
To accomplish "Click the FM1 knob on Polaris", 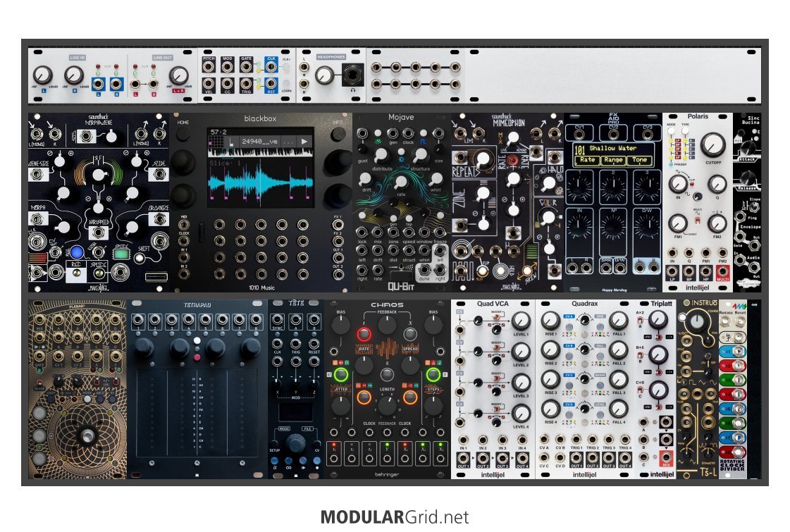I will [x=678, y=223].
